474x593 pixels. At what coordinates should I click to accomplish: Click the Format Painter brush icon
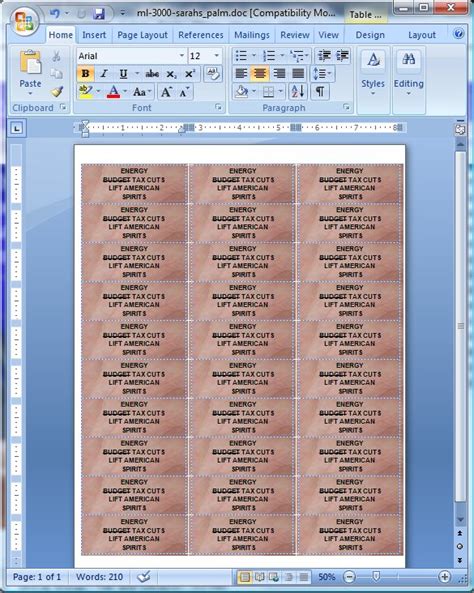(57, 92)
